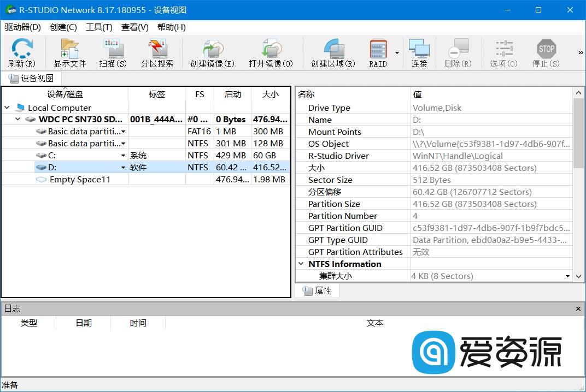
Task: Click the 属性 (Properties) panel button
Action: [317, 290]
